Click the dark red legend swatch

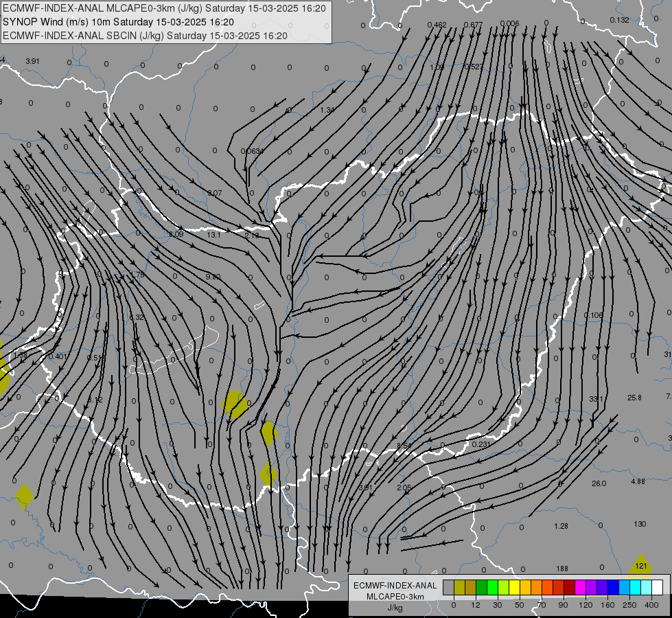(570, 587)
